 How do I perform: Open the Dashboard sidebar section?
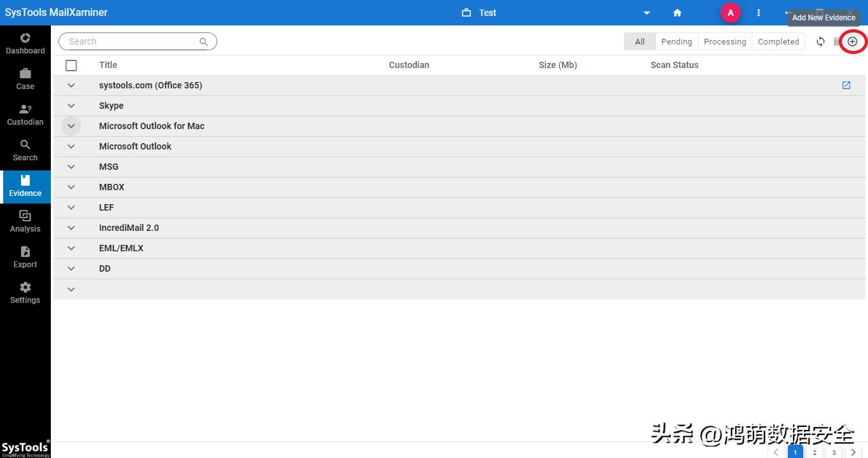[25, 43]
